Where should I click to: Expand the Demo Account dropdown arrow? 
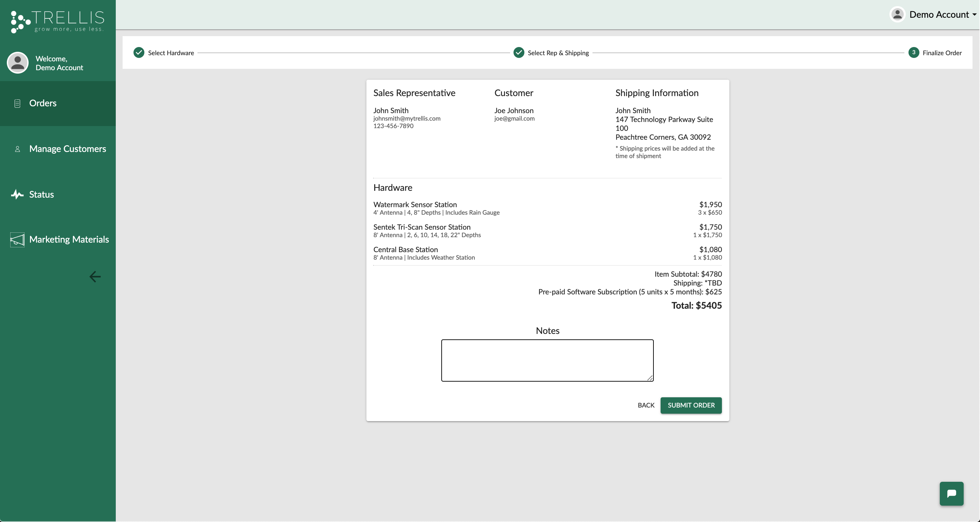pyautogui.click(x=974, y=15)
